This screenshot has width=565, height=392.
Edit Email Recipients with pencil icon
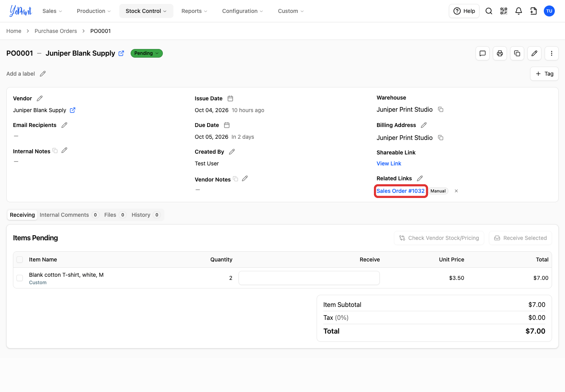[x=64, y=125]
